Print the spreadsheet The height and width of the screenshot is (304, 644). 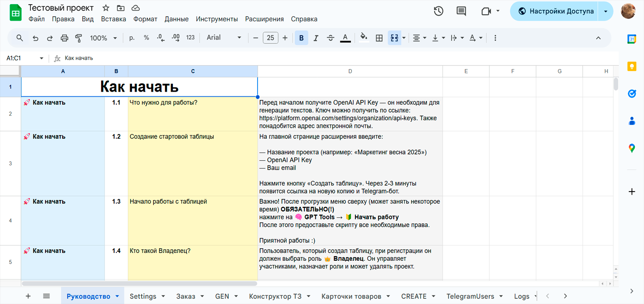pos(64,38)
